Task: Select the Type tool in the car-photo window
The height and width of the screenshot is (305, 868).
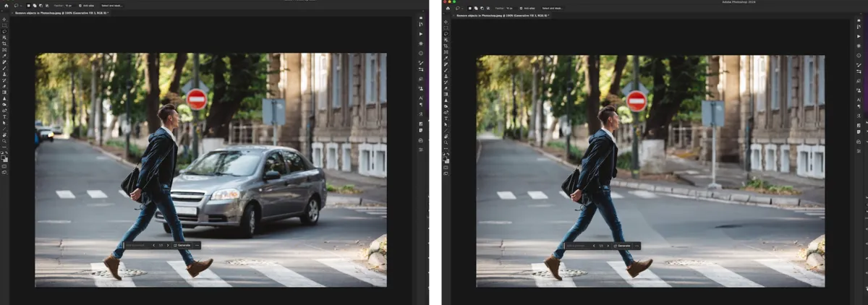Action: [x=4, y=116]
